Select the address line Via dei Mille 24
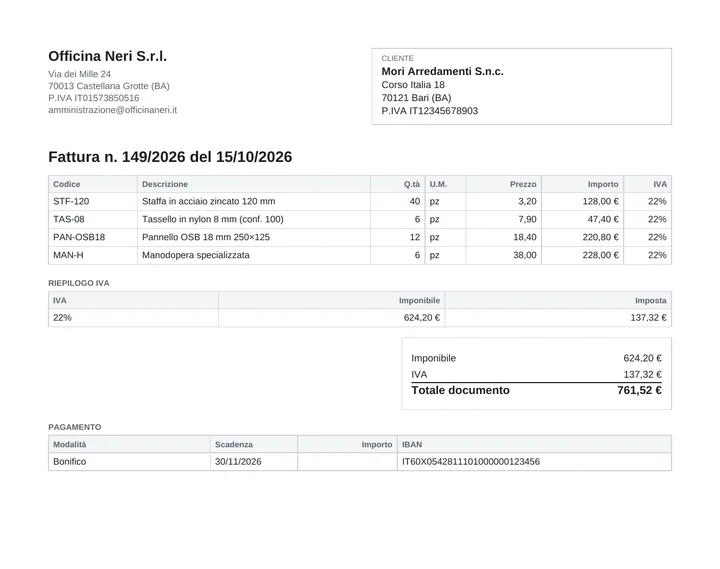The width and height of the screenshot is (720, 569). [x=79, y=74]
